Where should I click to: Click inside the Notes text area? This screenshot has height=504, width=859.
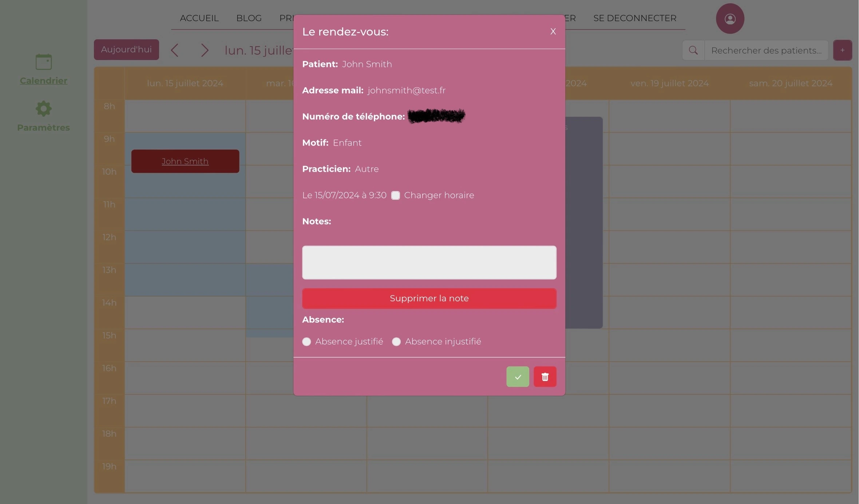coord(429,262)
